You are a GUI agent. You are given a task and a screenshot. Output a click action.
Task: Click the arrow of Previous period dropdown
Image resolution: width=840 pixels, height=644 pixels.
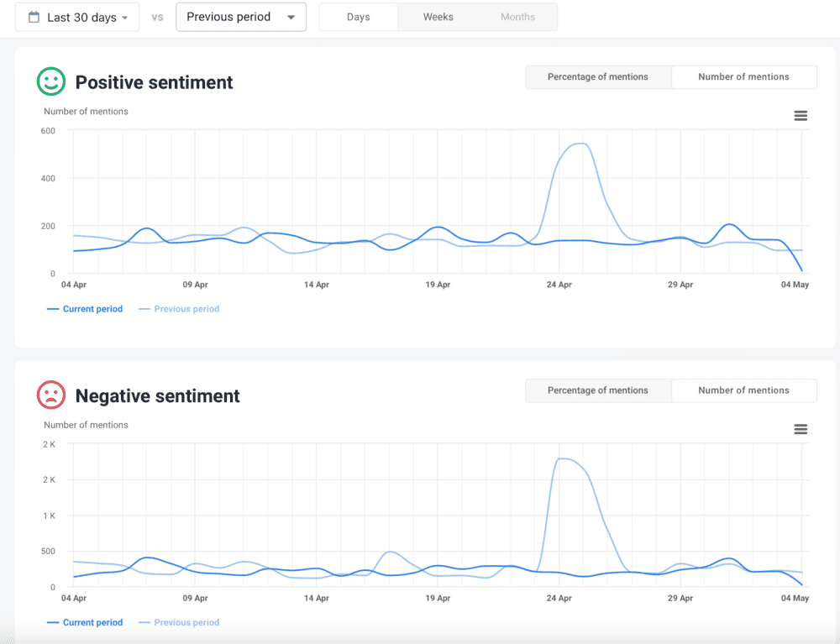pos(291,17)
